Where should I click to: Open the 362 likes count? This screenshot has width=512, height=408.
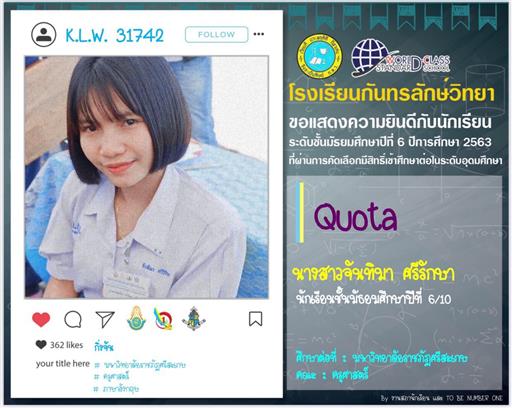click(x=66, y=345)
